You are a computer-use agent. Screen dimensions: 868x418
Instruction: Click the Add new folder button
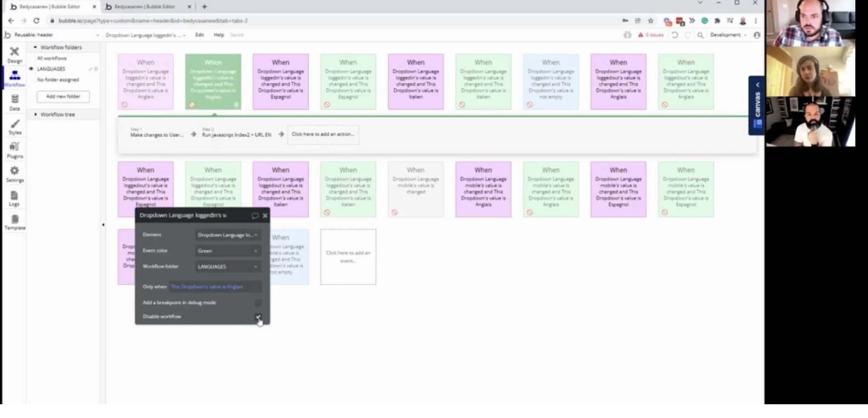63,97
